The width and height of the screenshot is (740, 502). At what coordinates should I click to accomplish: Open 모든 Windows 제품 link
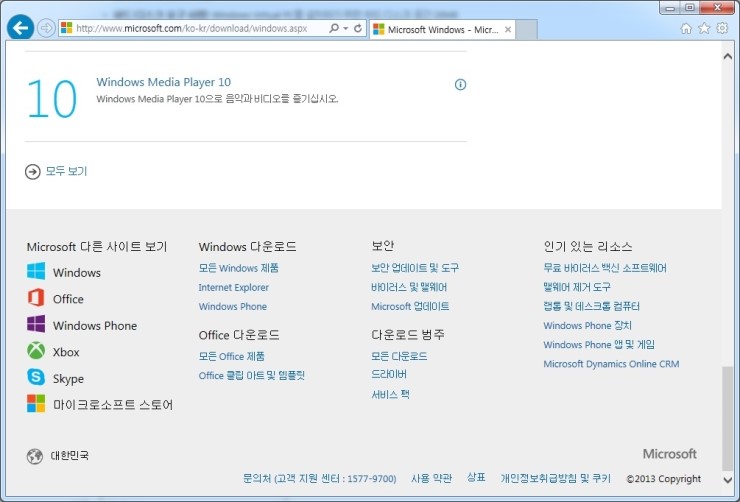[238, 268]
